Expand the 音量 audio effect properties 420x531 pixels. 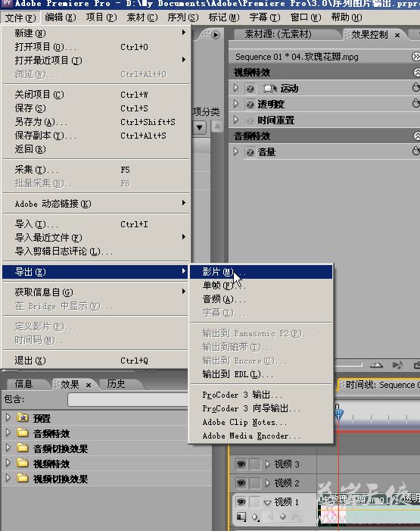tap(236, 151)
